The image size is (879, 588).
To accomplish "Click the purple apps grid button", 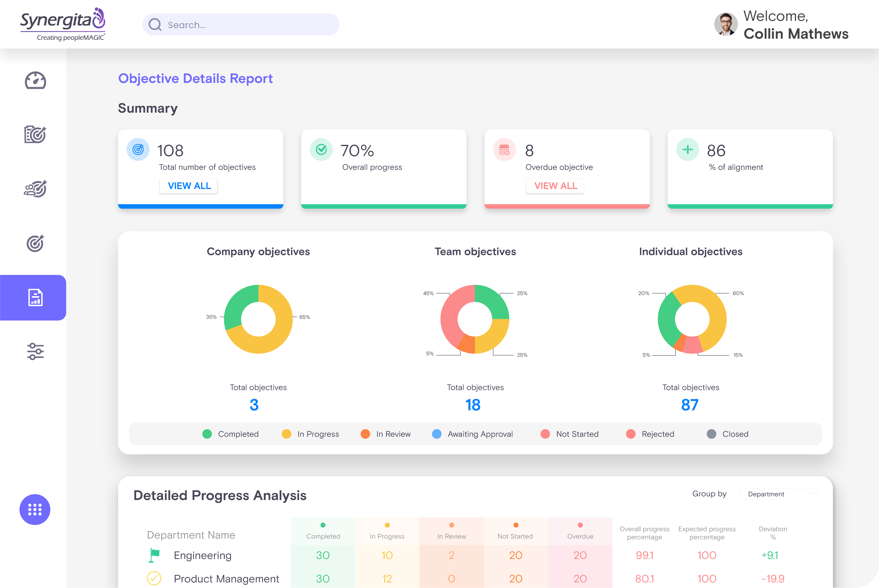I will tap(35, 509).
